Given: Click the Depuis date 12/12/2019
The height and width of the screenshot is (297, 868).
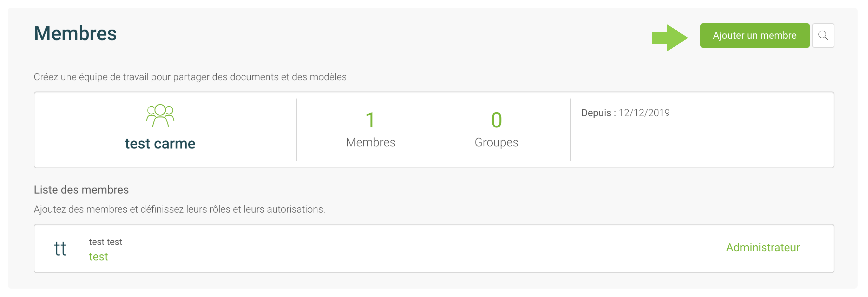Looking at the screenshot, I should point(644,113).
